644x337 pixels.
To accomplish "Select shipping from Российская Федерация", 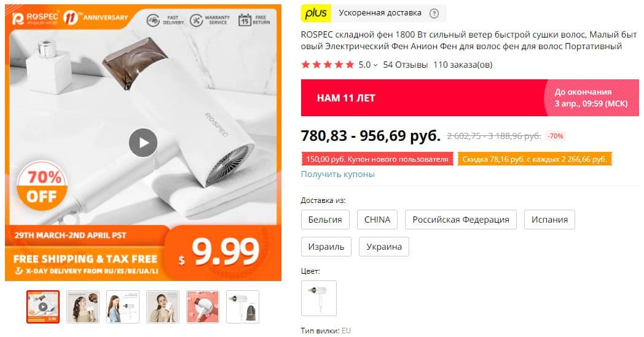I will 460,220.
